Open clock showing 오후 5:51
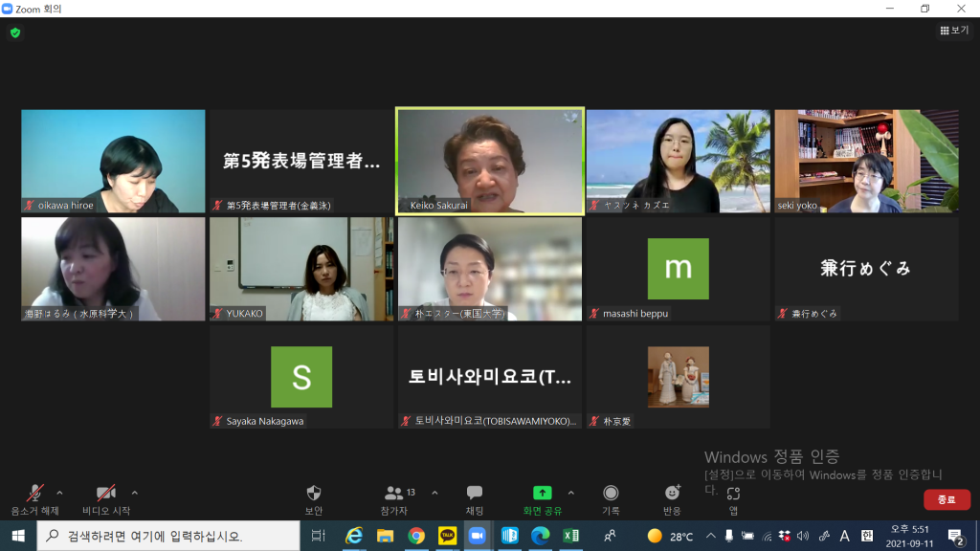The image size is (980, 551). (x=910, y=536)
